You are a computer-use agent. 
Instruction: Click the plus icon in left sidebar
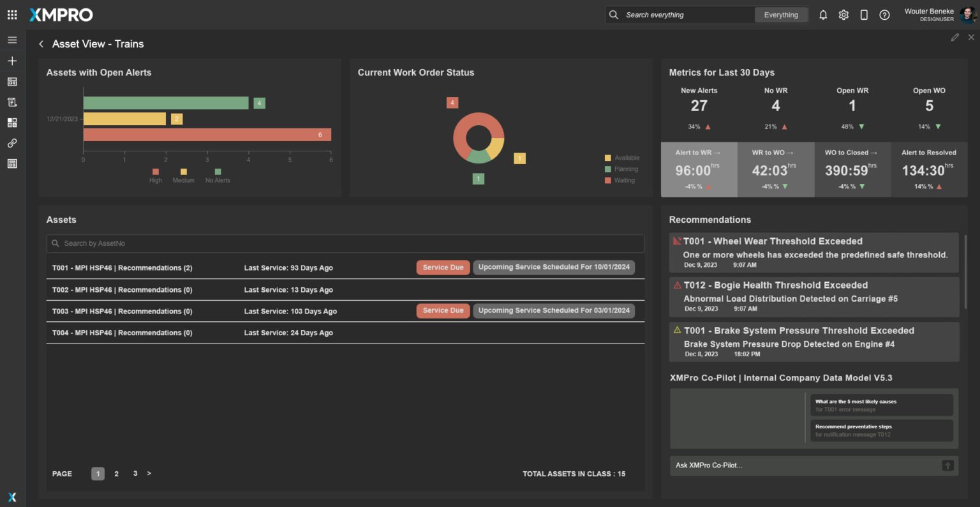[x=12, y=61]
